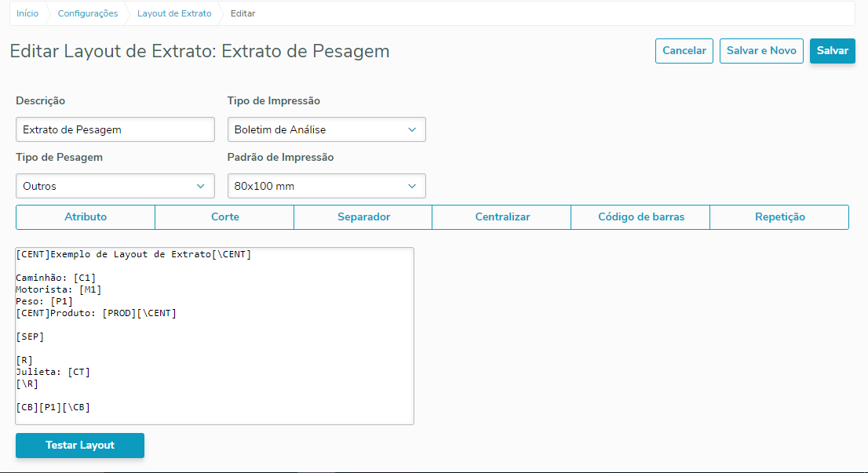Open the Tipo de Impressão dropdown
Screen dimensions: 868x473
pyautogui.click(x=326, y=129)
